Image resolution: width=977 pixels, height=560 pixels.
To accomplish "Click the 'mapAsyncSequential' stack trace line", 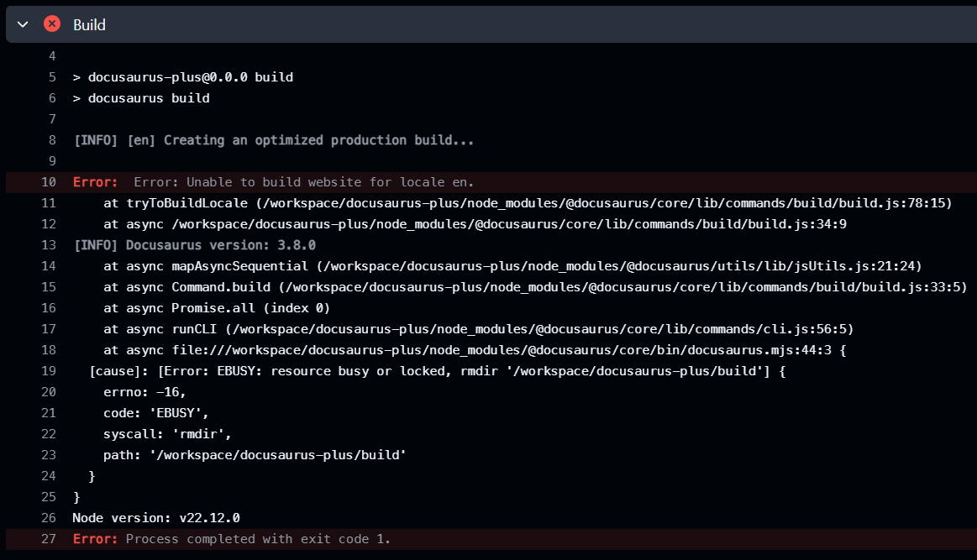I will click(x=512, y=266).
